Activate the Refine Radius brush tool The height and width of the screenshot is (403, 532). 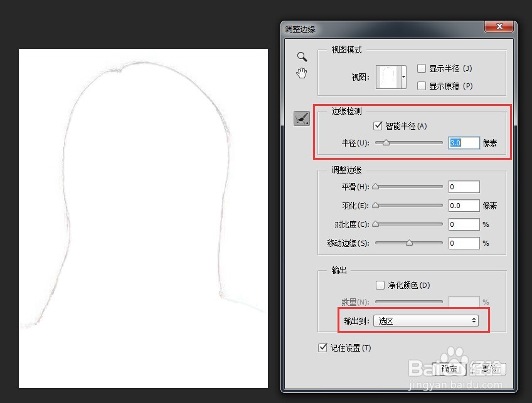pyautogui.click(x=302, y=118)
